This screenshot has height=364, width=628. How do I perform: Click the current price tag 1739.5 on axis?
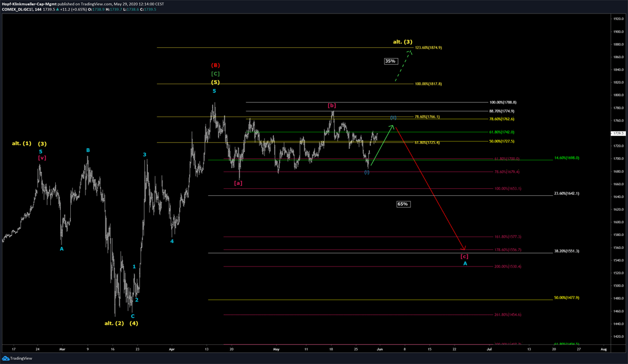click(617, 133)
